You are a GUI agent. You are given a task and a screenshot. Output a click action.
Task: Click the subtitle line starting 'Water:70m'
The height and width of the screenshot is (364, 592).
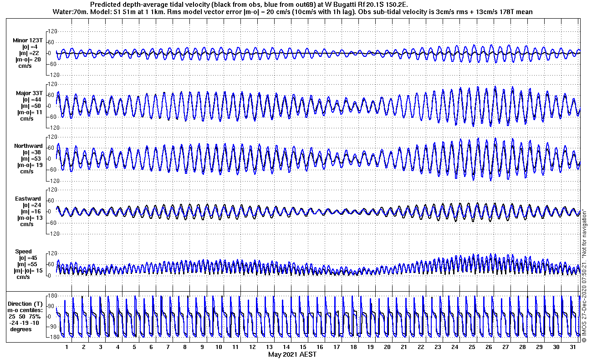click(x=293, y=11)
